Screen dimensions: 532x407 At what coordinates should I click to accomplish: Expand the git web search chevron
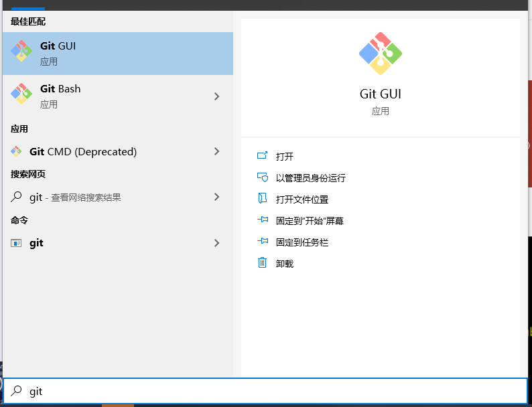click(x=217, y=197)
